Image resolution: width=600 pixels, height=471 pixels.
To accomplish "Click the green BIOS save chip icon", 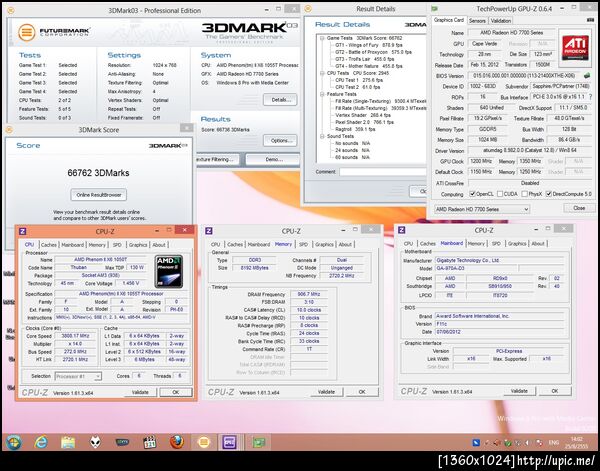I will click(587, 76).
